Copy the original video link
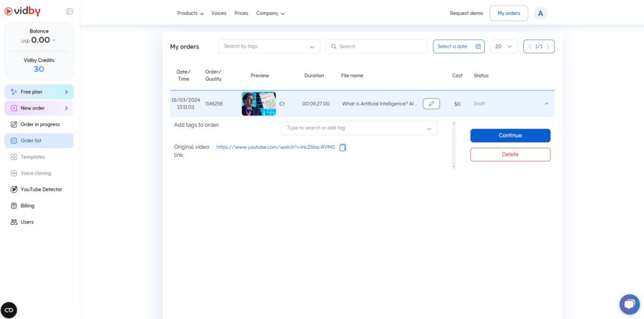 coord(343,148)
